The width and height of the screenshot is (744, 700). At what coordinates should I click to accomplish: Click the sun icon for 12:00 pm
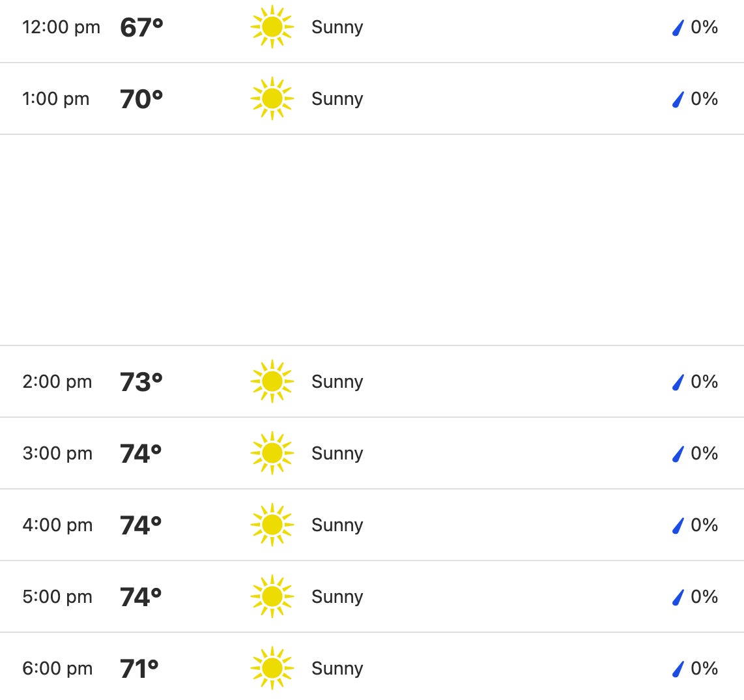(272, 27)
